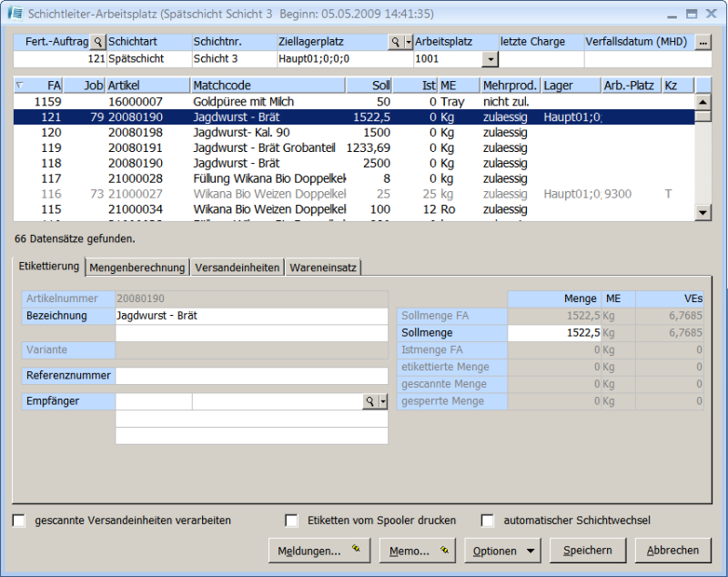Expand the Arbeitsplatz dropdown arrow
728x577 pixels.
(x=490, y=59)
